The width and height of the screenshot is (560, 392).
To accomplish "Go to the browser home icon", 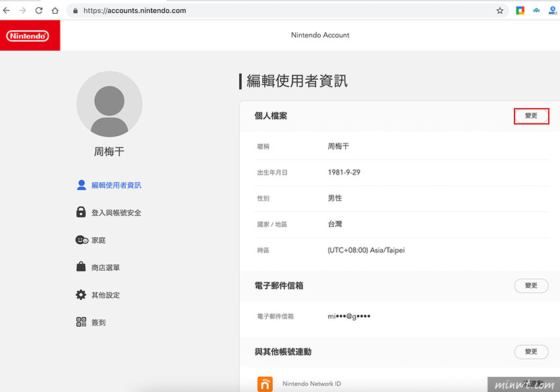I will click(55, 11).
